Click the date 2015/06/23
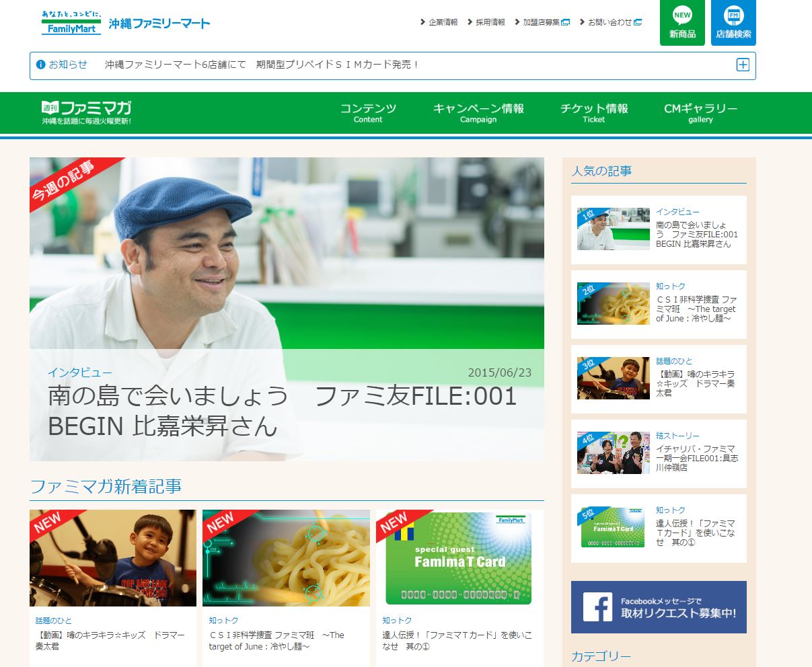The width and height of the screenshot is (812, 667). (500, 372)
